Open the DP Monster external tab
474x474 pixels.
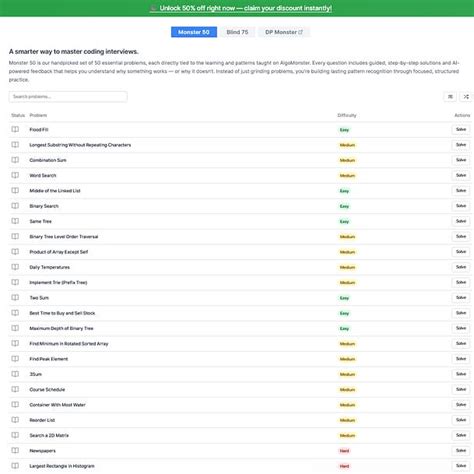(x=284, y=32)
